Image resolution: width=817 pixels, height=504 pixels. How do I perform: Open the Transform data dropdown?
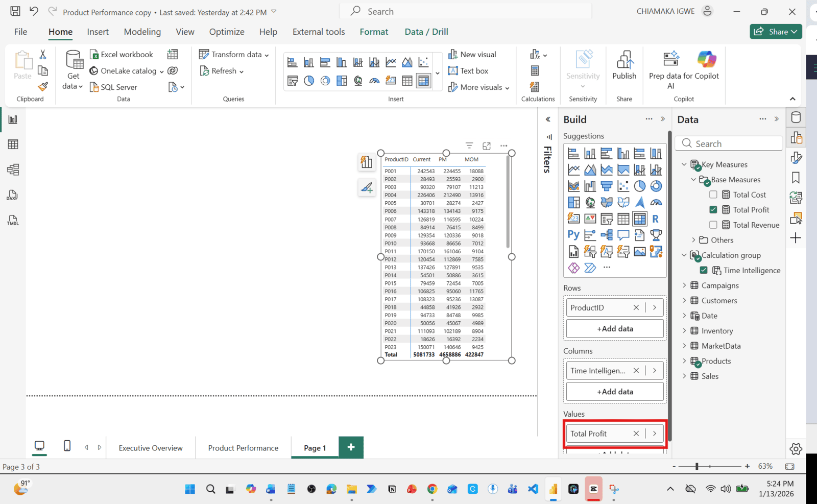coord(267,55)
